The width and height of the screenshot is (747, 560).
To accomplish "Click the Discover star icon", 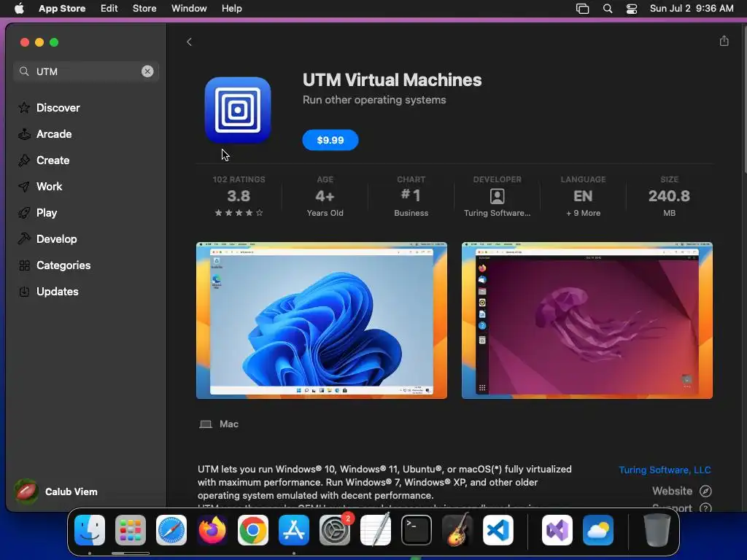I will [24, 108].
